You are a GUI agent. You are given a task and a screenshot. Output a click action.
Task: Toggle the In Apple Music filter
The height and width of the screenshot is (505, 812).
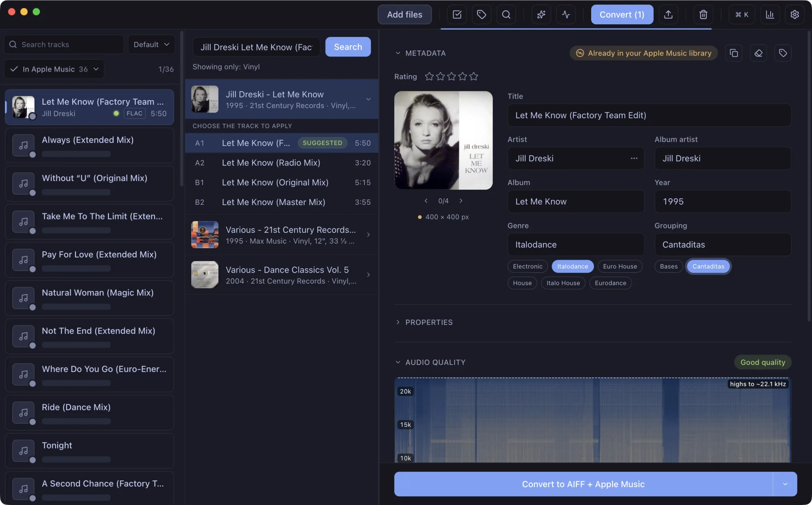pos(54,69)
